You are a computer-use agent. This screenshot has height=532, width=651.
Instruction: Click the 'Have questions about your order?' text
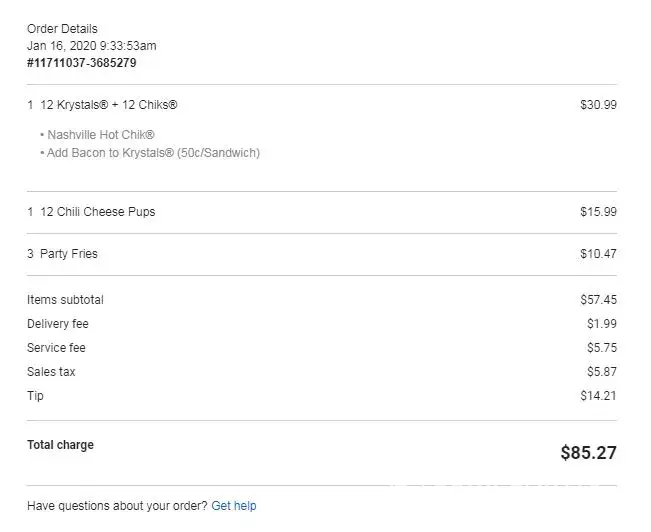pos(117,506)
